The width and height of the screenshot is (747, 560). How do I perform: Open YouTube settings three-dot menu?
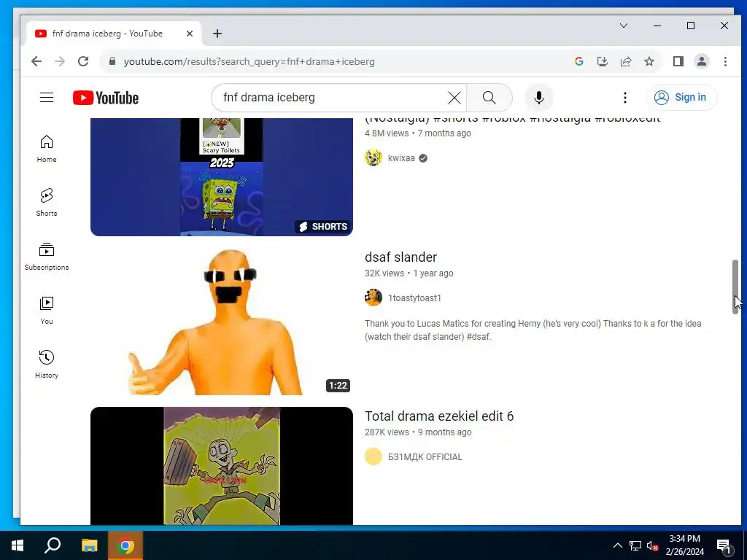(625, 98)
